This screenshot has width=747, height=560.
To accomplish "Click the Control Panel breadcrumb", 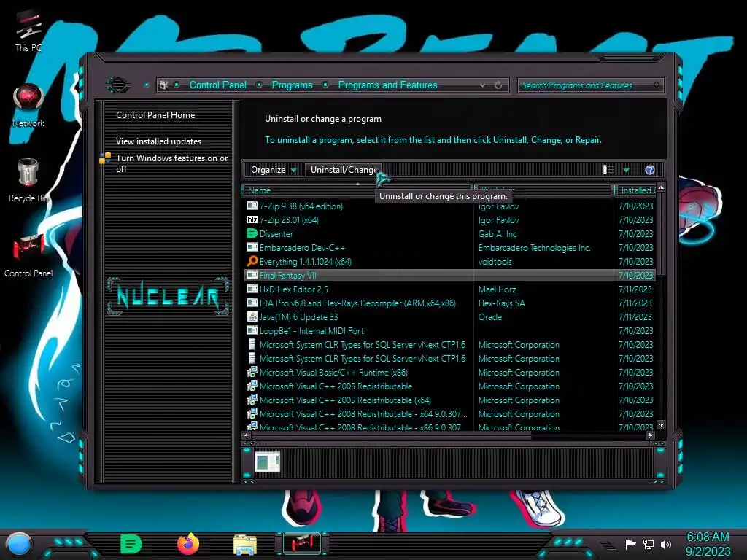I will (217, 85).
